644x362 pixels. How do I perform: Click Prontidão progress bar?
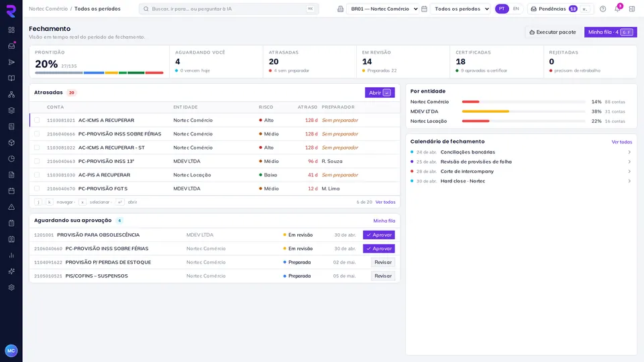pyautogui.click(x=99, y=72)
